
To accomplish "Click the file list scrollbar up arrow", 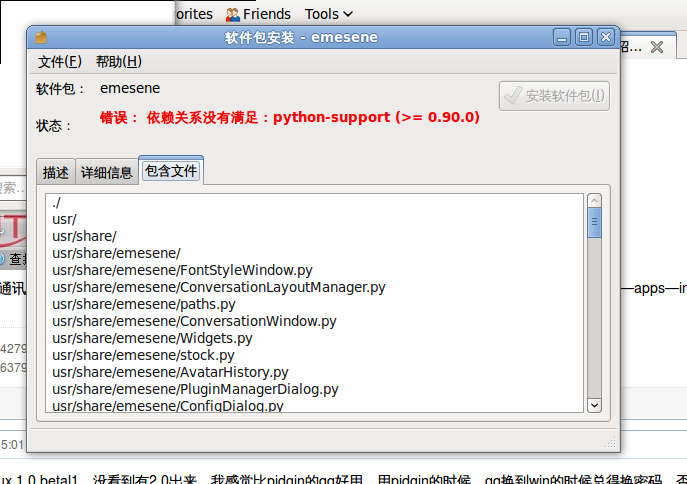I will tap(594, 201).
